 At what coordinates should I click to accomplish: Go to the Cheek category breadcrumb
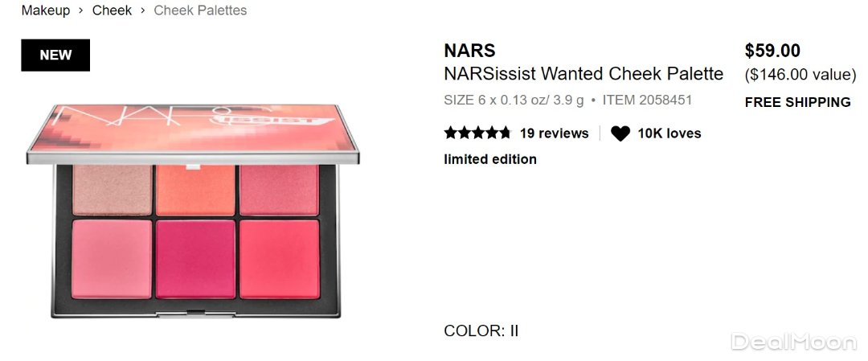(x=112, y=10)
